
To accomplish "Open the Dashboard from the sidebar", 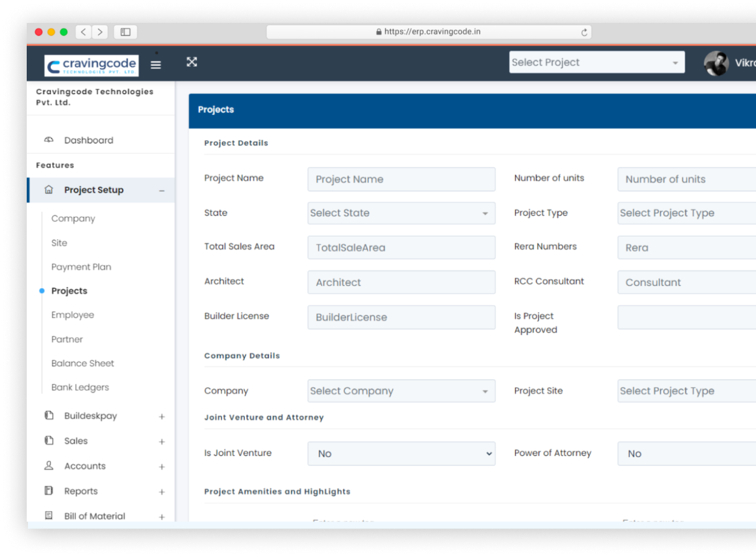I will click(88, 140).
